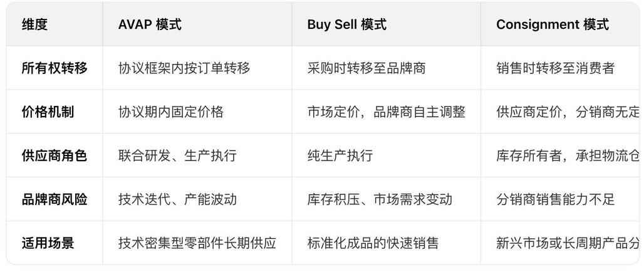Select the 价格机制 row label
This screenshot has height=274, width=644.
tap(48, 112)
